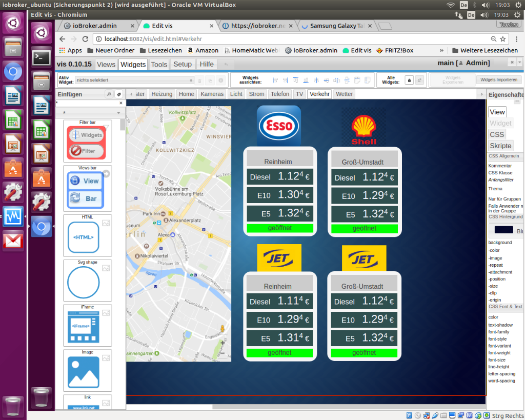525x420 pixels.
Task: Switch to the Heizung view tab
Action: click(x=161, y=94)
